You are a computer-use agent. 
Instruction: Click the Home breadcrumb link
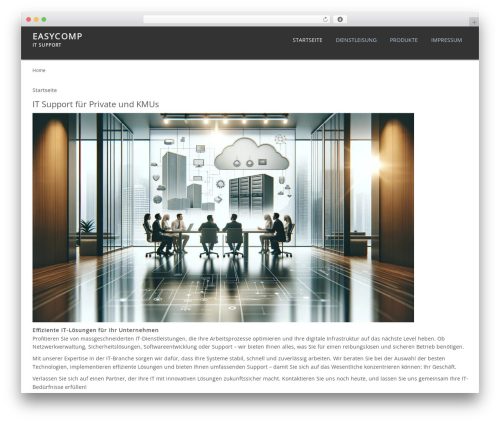pos(39,70)
